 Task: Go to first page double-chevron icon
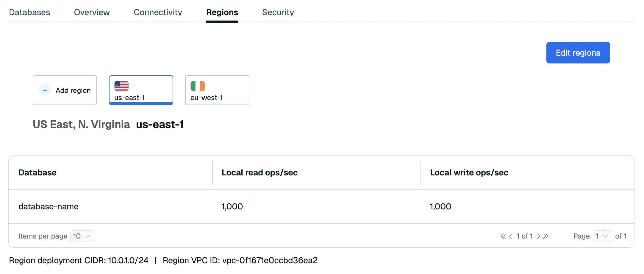(x=503, y=236)
